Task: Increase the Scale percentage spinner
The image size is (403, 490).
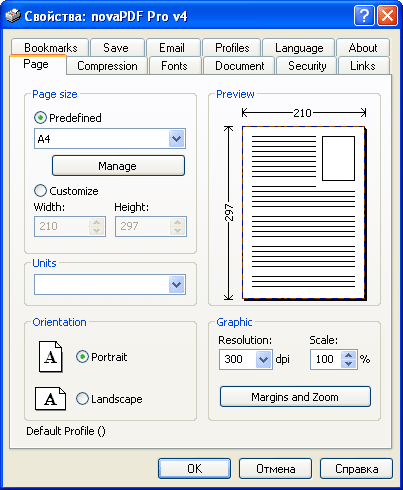Action: (x=349, y=355)
